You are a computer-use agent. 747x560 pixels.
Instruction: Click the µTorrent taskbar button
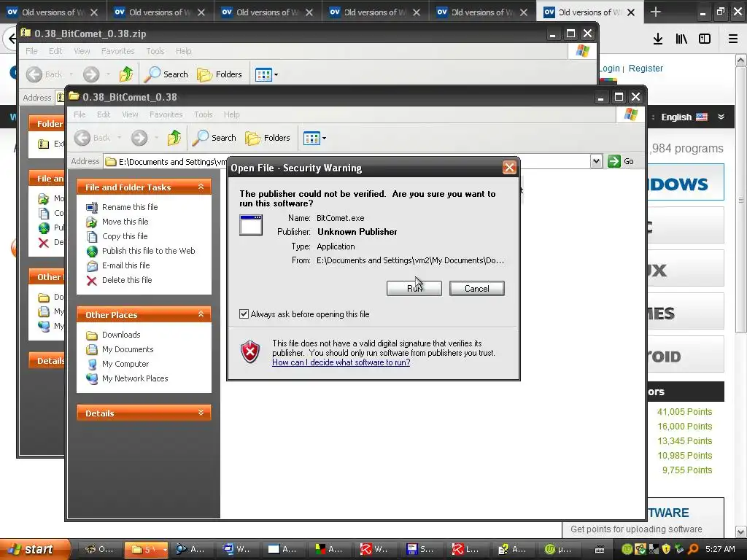click(560, 549)
